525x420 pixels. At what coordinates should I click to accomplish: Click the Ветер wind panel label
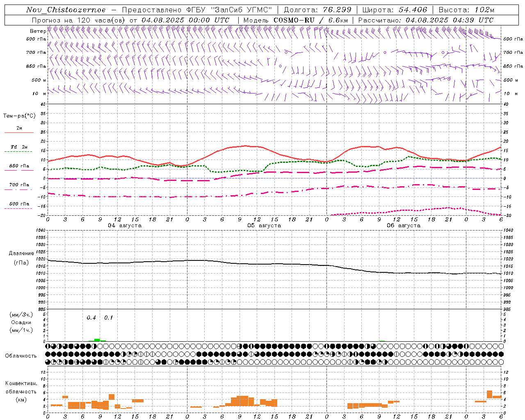38,31
